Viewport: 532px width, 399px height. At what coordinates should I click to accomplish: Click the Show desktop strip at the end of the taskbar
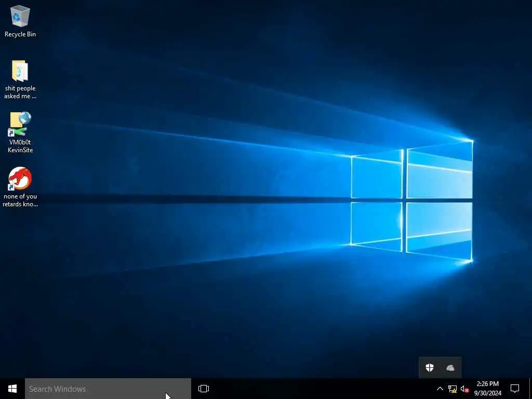click(x=530, y=389)
